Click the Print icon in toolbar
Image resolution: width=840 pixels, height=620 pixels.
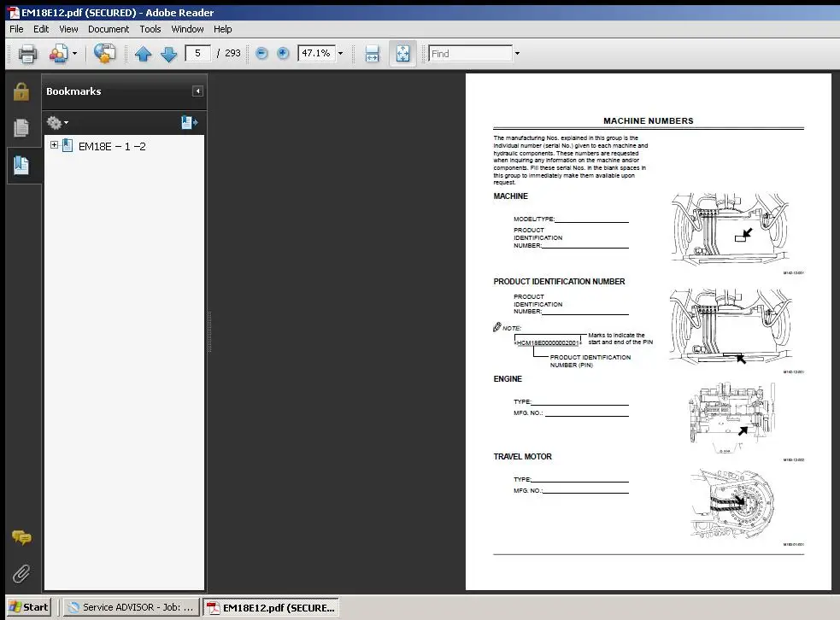tap(27, 54)
